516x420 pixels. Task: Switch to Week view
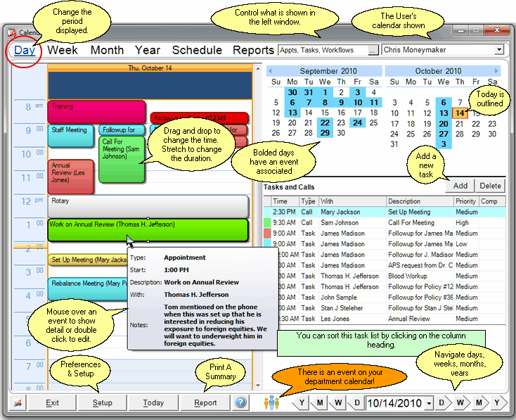63,50
